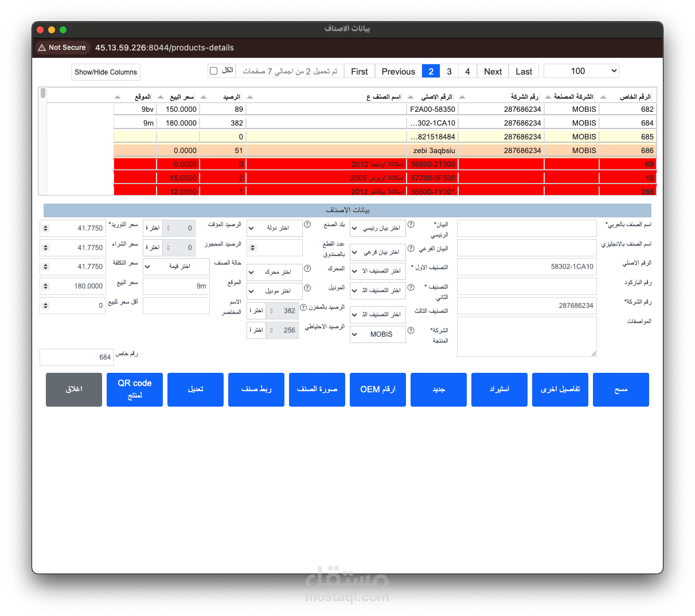Adjust سعر التوريد spinner arrows
The width and height of the screenshot is (695, 616).
click(46, 228)
